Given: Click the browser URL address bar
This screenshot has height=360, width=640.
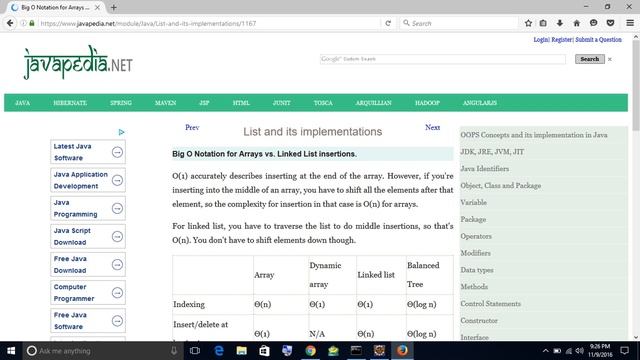Looking at the screenshot, I should (x=208, y=23).
